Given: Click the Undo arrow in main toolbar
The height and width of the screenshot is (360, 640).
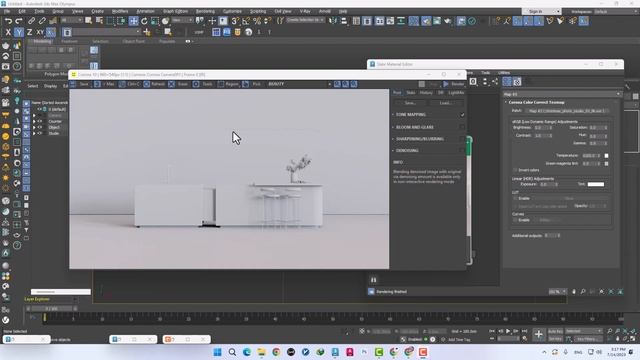Looking at the screenshot, I should click(x=8, y=21).
